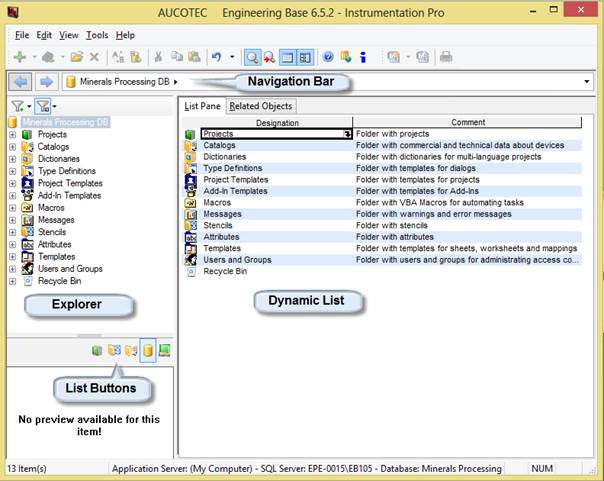Click the open folder toolbar icon

[x=77, y=57]
